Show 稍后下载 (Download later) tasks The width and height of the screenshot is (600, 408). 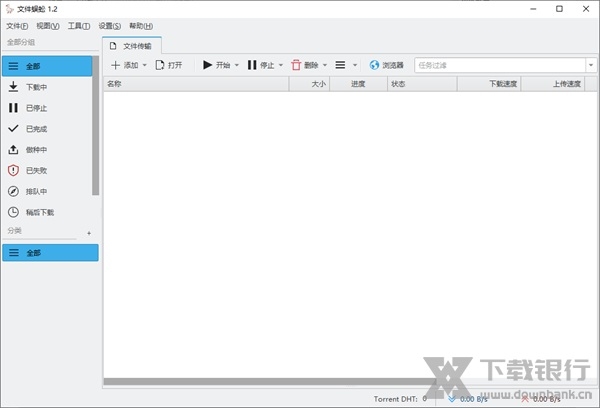point(40,212)
